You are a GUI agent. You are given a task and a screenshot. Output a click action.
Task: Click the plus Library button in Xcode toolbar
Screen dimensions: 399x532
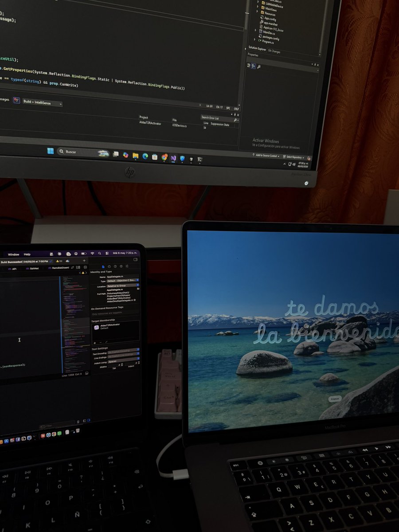pyautogui.click(x=84, y=261)
